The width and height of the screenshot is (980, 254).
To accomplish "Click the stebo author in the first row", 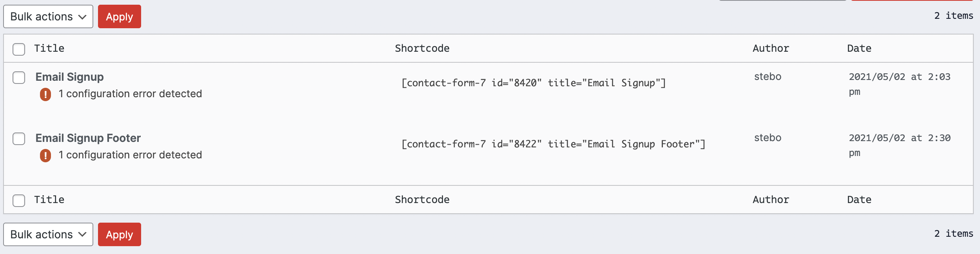I will (x=768, y=77).
